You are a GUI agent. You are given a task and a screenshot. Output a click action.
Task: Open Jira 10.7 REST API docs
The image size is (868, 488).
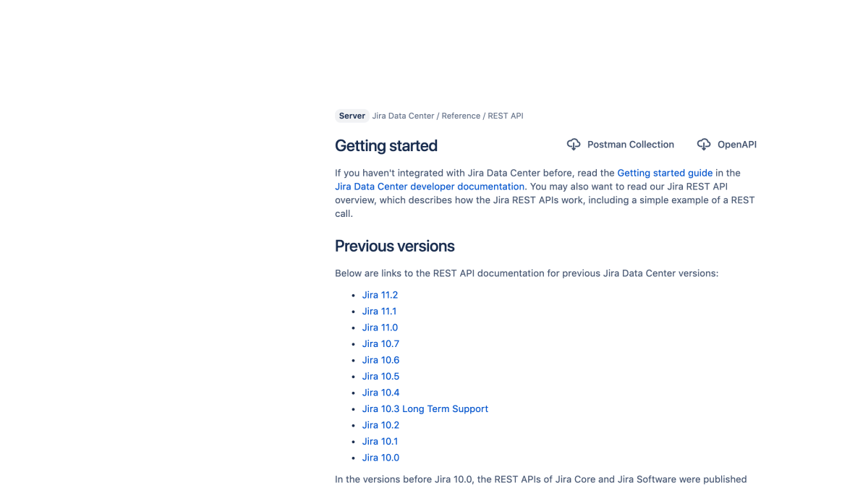[x=380, y=343]
